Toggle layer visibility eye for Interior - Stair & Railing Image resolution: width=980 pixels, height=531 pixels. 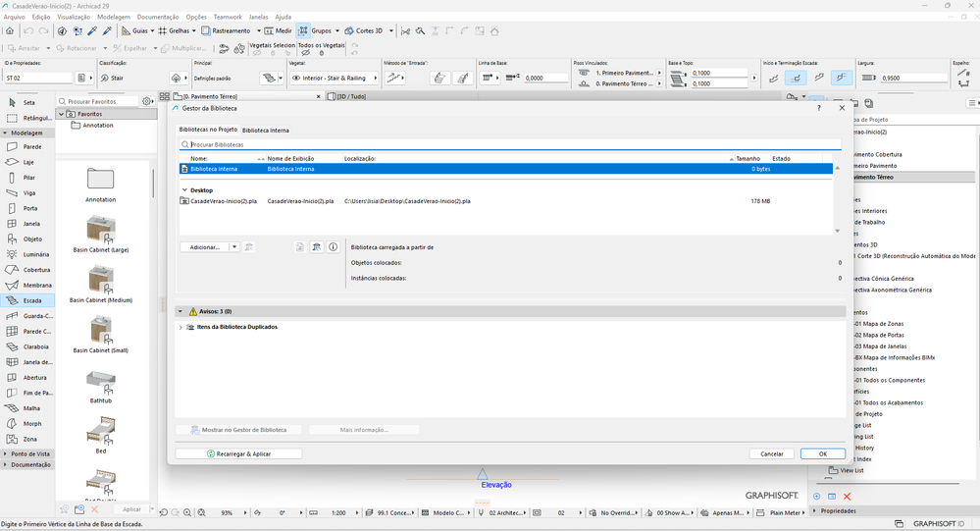click(x=296, y=79)
